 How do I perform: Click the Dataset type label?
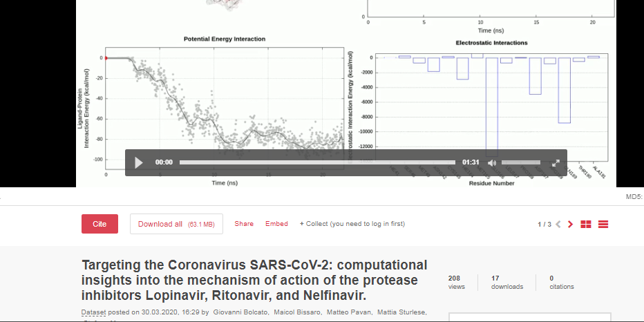[x=94, y=312]
